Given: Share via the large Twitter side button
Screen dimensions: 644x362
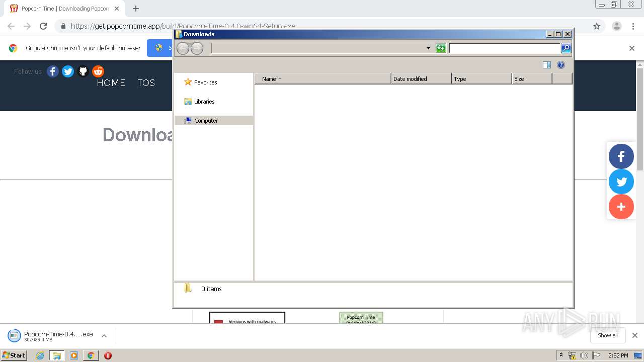Looking at the screenshot, I should click(621, 182).
